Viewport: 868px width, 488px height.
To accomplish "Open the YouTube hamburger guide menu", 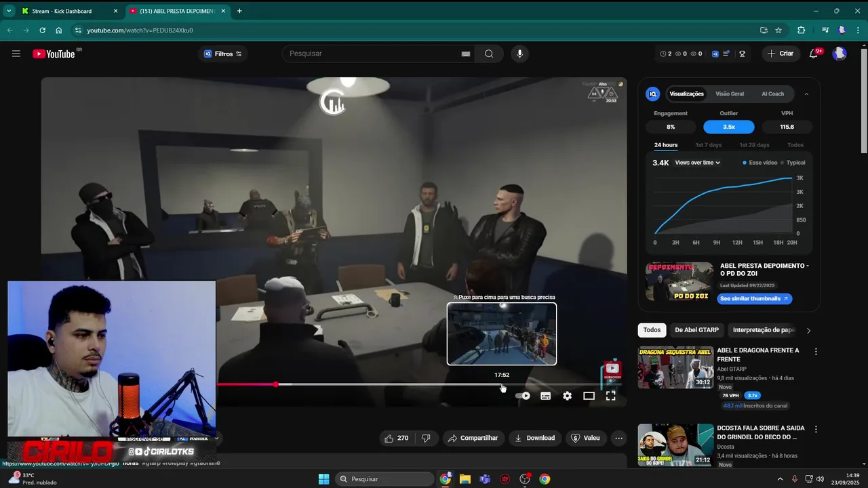I will point(16,54).
